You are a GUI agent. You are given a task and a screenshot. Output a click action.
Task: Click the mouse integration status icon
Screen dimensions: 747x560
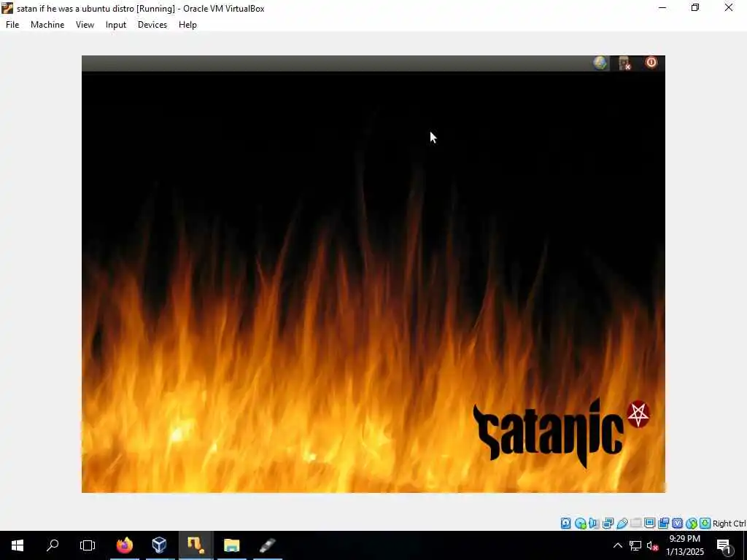[692, 524]
